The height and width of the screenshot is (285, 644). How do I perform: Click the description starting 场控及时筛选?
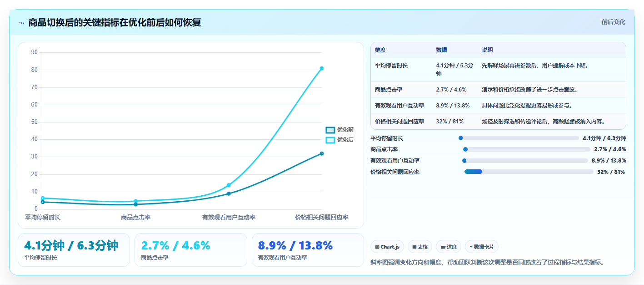tap(544, 122)
